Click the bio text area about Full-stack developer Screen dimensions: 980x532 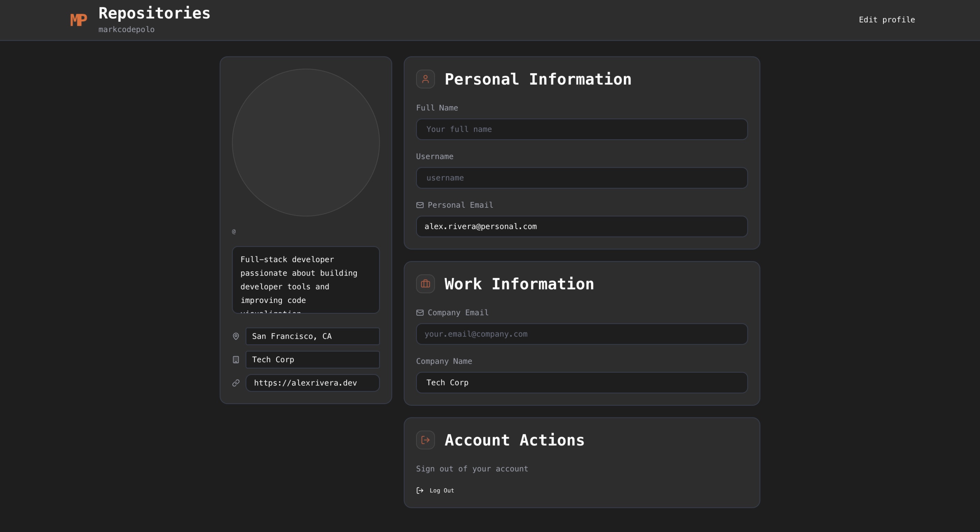point(305,280)
